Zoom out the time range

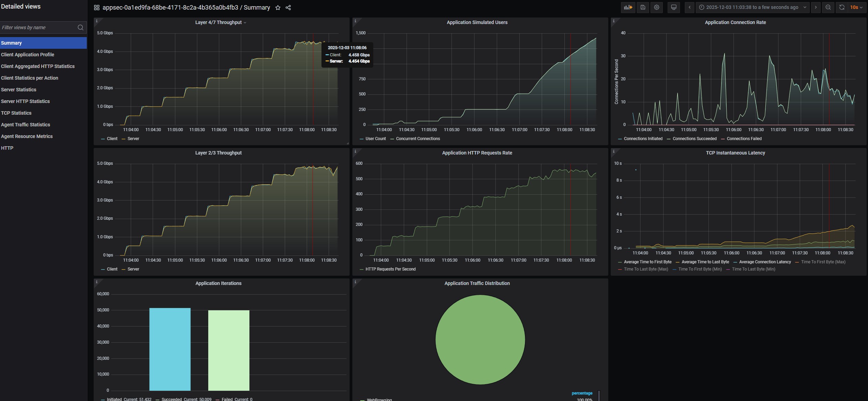pos(828,7)
